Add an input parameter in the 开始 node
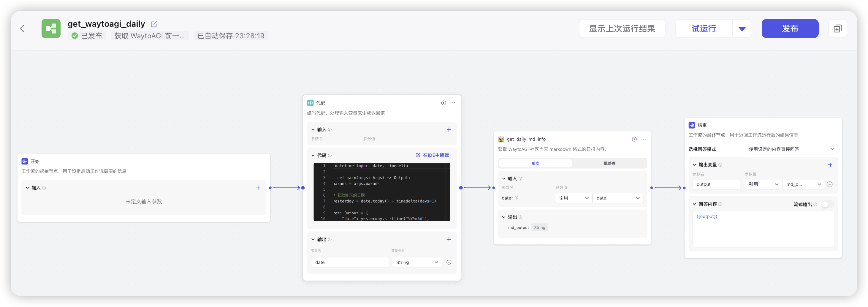 click(x=258, y=188)
